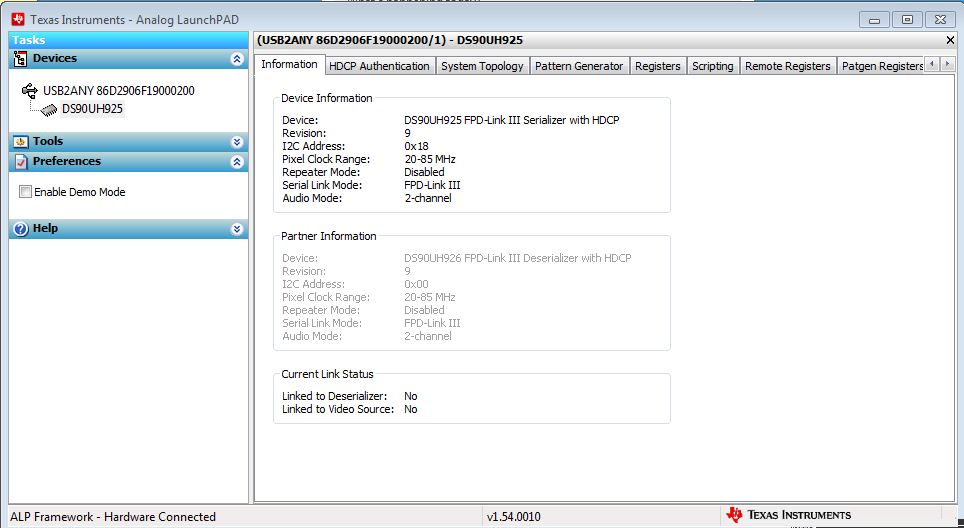The image size is (964, 528).
Task: Open the Scripting tab
Action: tap(713, 66)
